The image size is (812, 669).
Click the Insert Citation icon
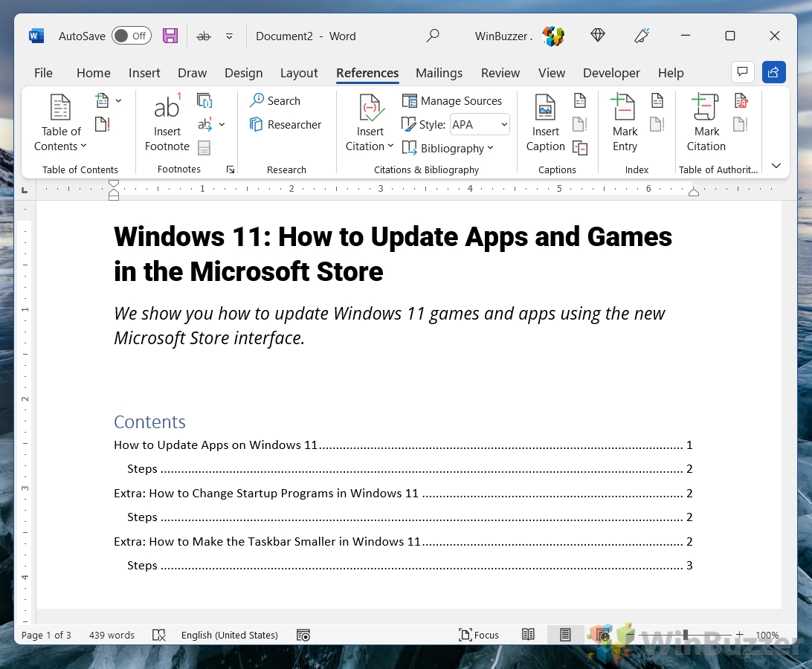(370, 109)
